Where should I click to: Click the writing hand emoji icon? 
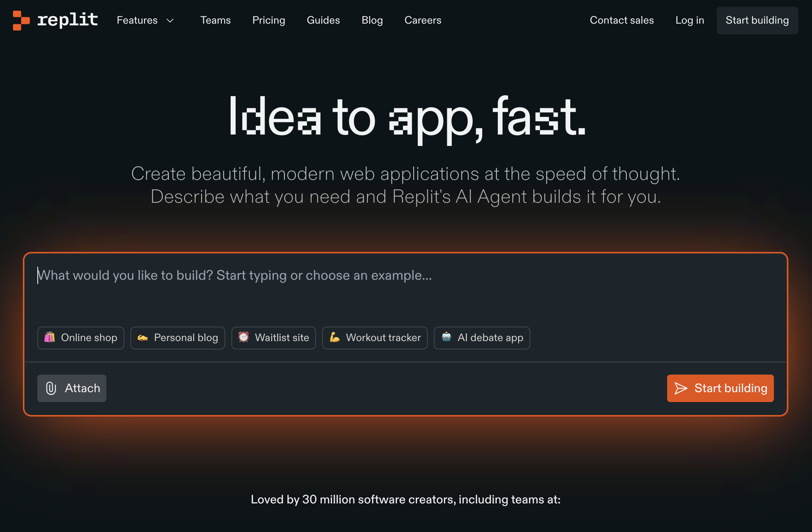pyautogui.click(x=143, y=337)
